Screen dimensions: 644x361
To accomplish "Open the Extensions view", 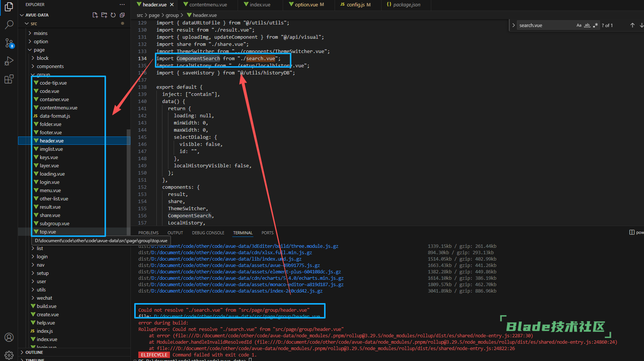I will [x=9, y=79].
